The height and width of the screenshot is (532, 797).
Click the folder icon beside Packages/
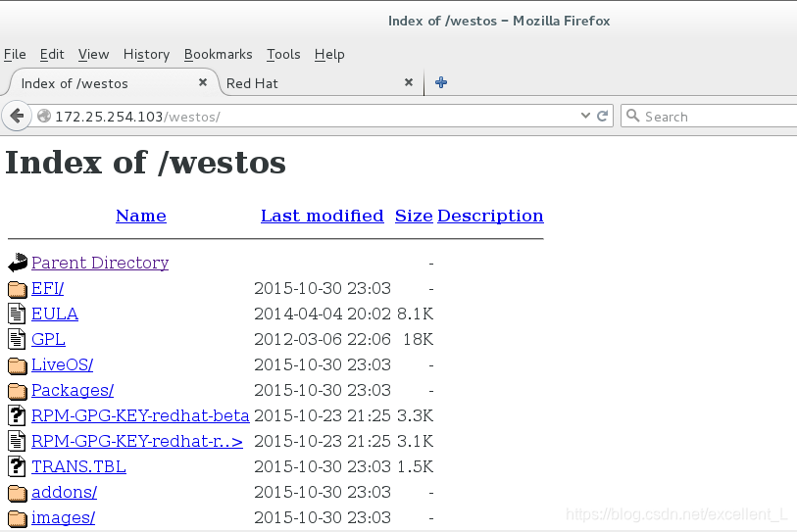[x=18, y=391]
